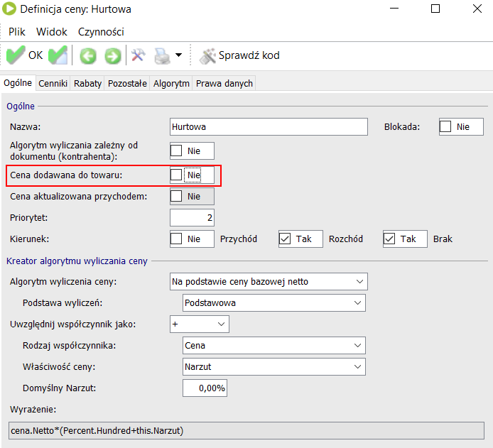Enable Cena dodawana do towaru checkbox

177,175
